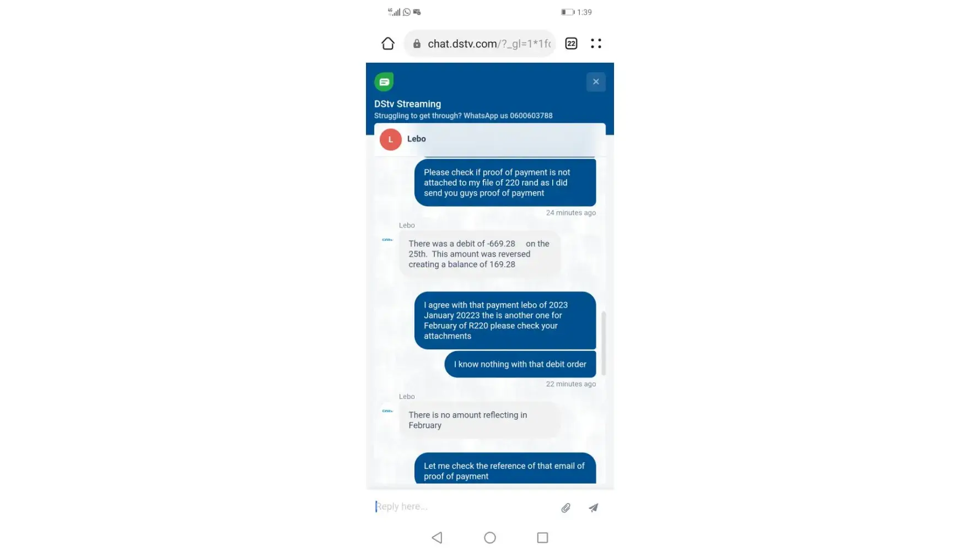
Task: Select the chat.dstv.com address bar
Action: click(480, 44)
